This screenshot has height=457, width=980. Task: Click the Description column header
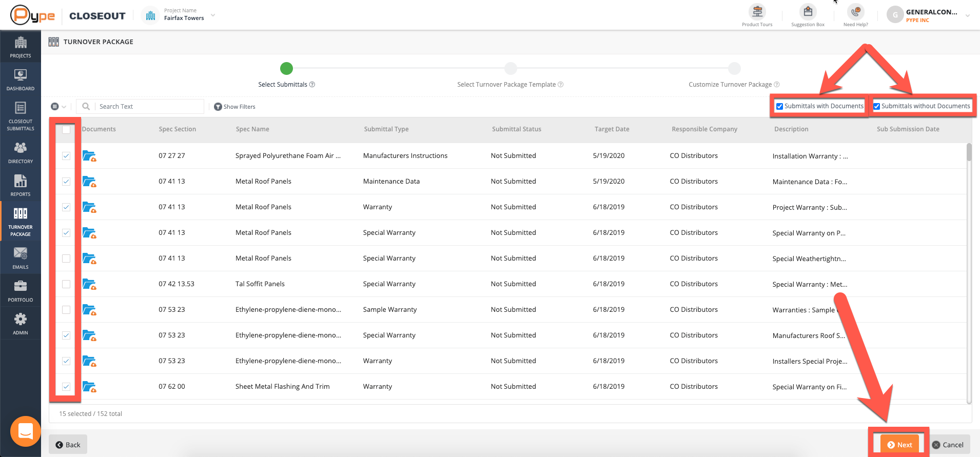tap(791, 129)
